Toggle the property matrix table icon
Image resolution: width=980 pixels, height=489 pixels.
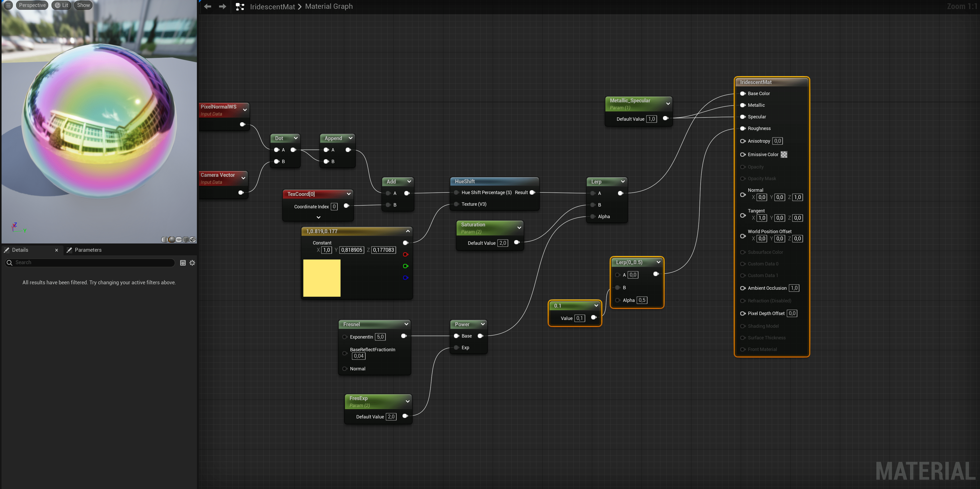(x=183, y=263)
